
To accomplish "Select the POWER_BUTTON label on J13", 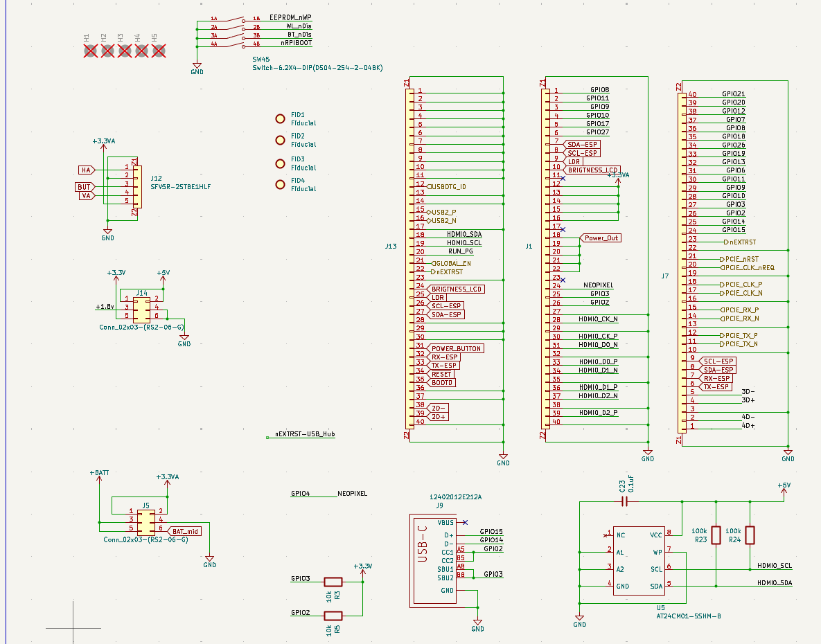I will (456, 348).
